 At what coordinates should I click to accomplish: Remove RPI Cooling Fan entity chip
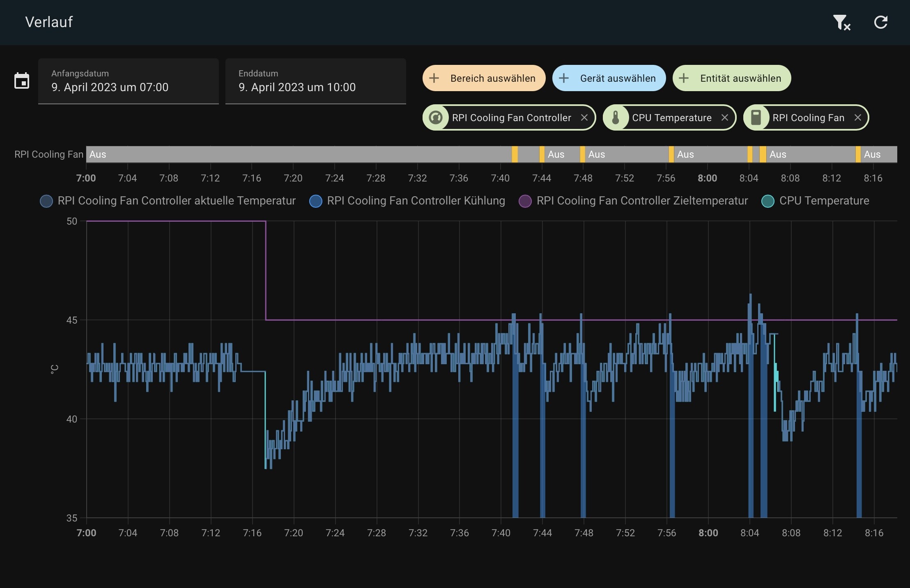click(x=858, y=118)
